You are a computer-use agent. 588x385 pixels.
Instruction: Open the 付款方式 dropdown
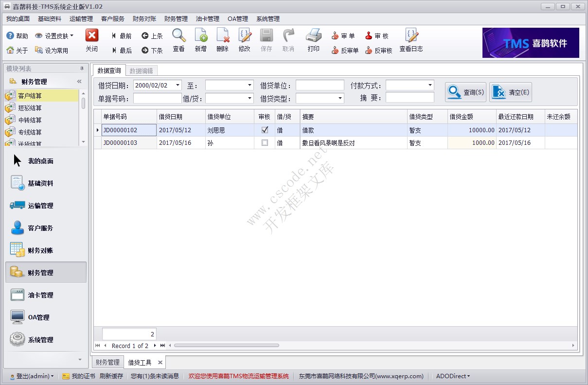click(x=430, y=85)
